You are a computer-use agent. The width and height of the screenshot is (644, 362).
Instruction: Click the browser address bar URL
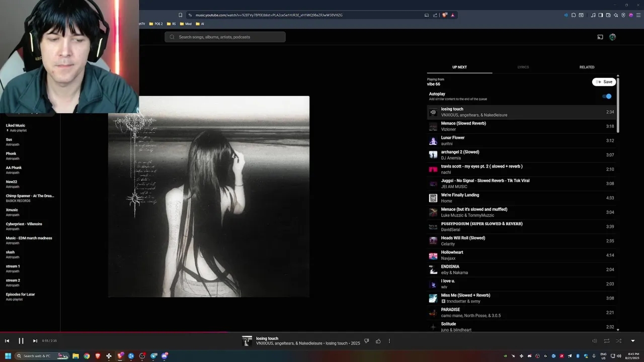tap(269, 15)
